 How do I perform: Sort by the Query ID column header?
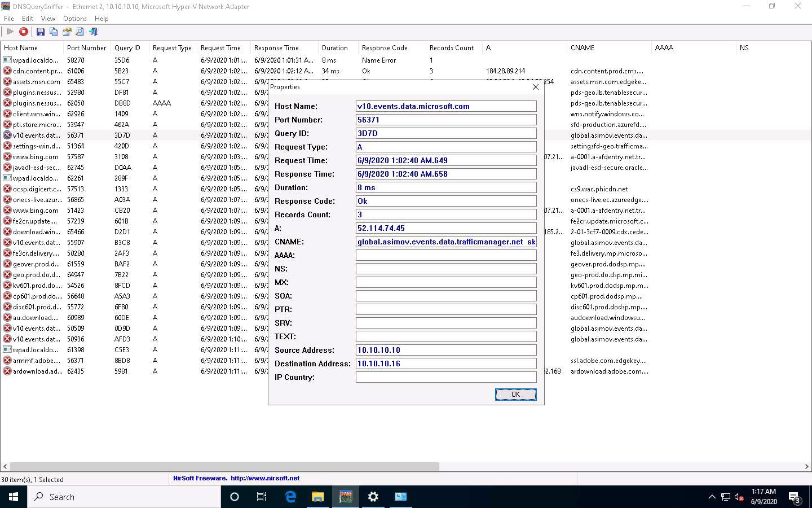pos(130,48)
